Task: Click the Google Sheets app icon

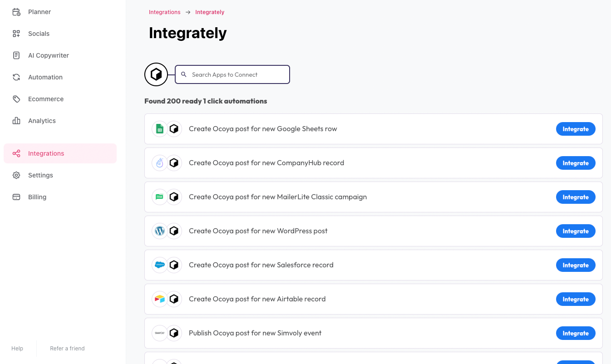Action: 159,129
